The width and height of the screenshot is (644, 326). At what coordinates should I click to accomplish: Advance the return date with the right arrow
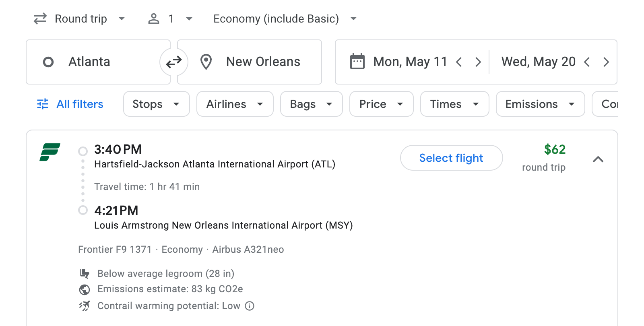pos(606,62)
